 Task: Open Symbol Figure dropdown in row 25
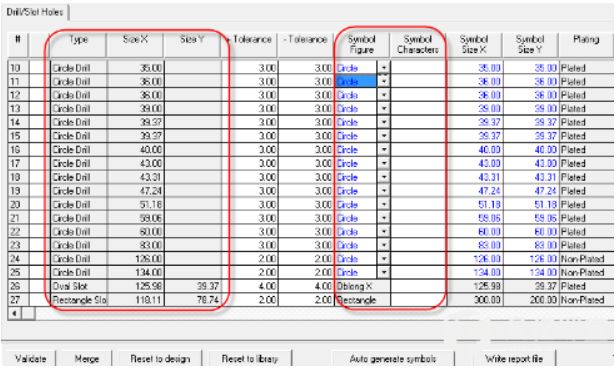[384, 272]
